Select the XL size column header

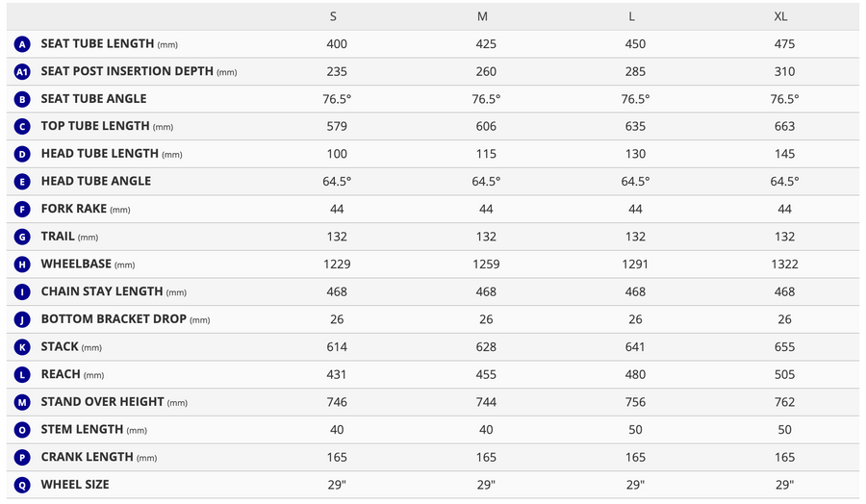[780, 16]
